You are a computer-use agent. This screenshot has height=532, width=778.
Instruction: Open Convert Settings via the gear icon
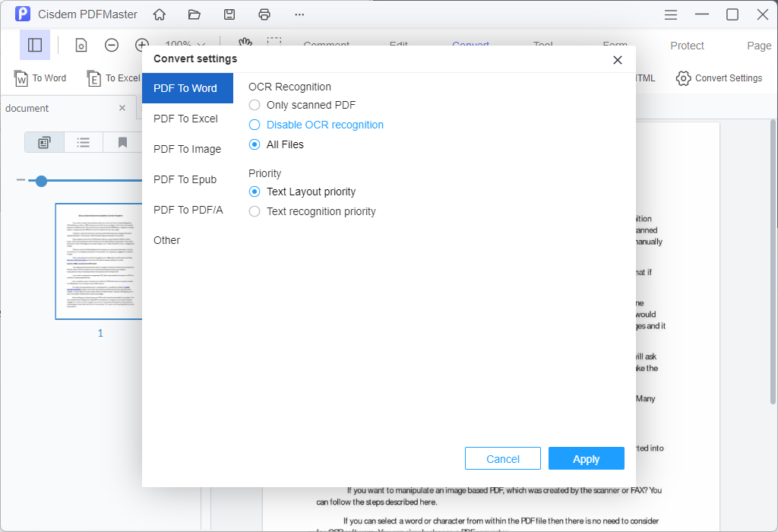point(683,78)
